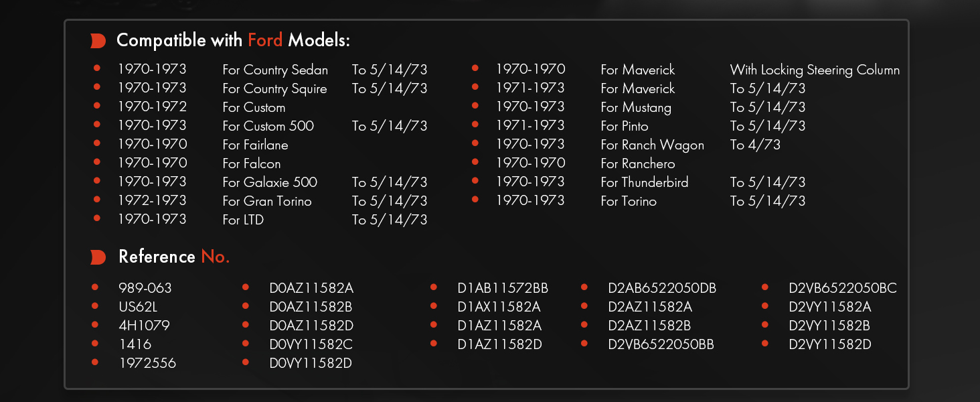The image size is (980, 402).
Task: Select reference number US62L
Action: point(138,307)
